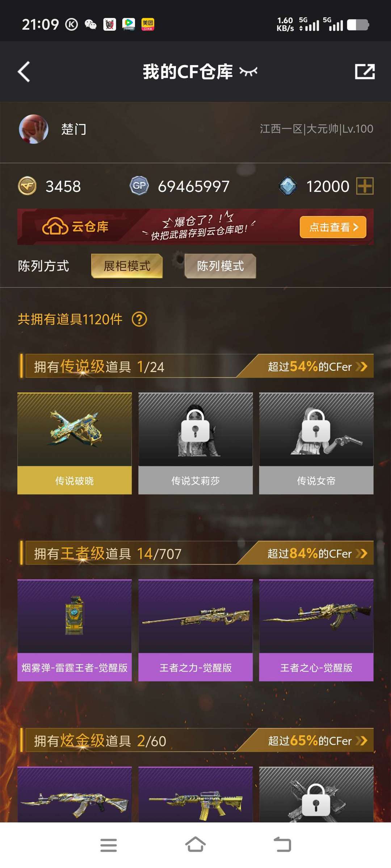Screen dimensions: 391x868
Task: Open the question mark help icon
Action: 139,319
